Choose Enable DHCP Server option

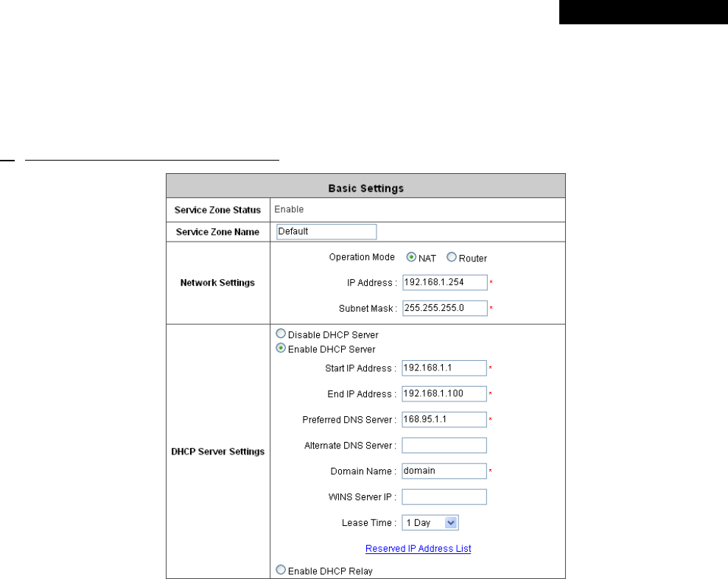[281, 348]
